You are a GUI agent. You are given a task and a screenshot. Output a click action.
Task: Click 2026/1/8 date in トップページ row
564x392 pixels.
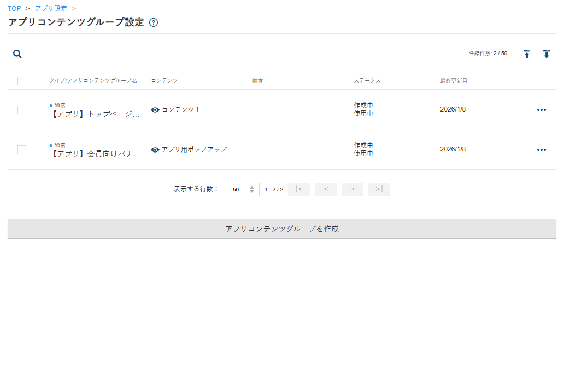(x=453, y=109)
